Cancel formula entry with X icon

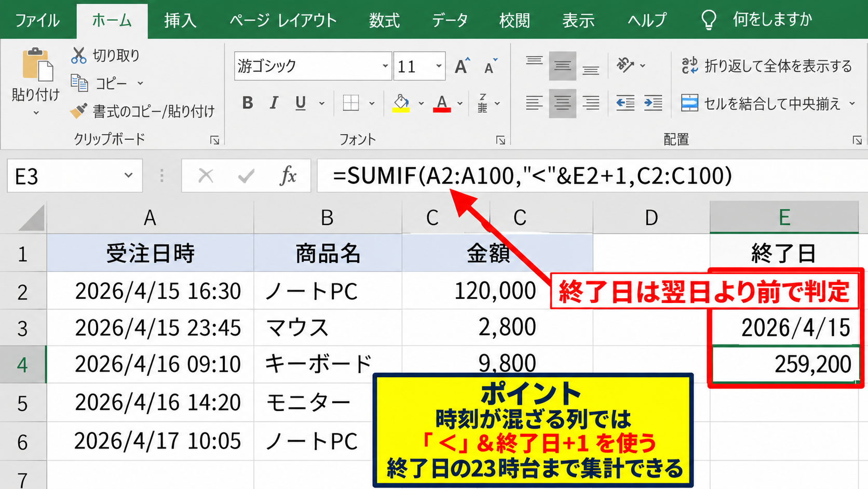pyautogui.click(x=206, y=176)
